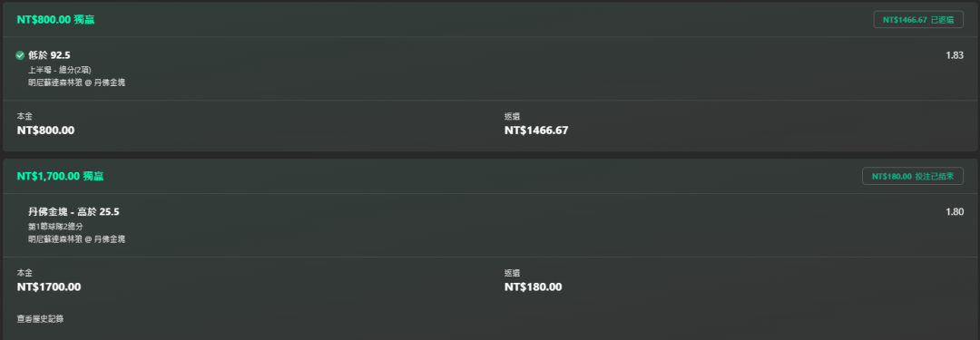Select the NT$800.00 獨贏 bet header
The width and height of the screenshot is (980, 340).
[55, 20]
